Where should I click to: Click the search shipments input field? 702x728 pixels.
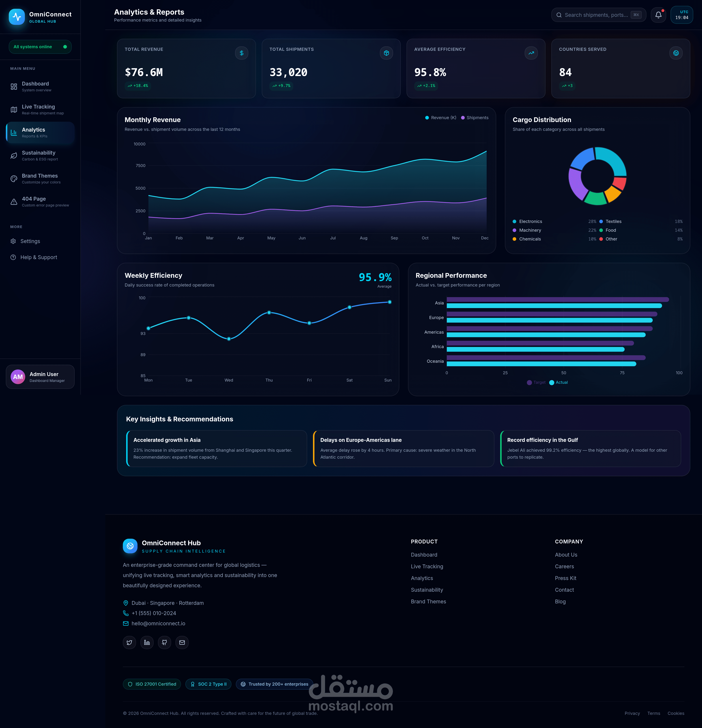coord(599,15)
